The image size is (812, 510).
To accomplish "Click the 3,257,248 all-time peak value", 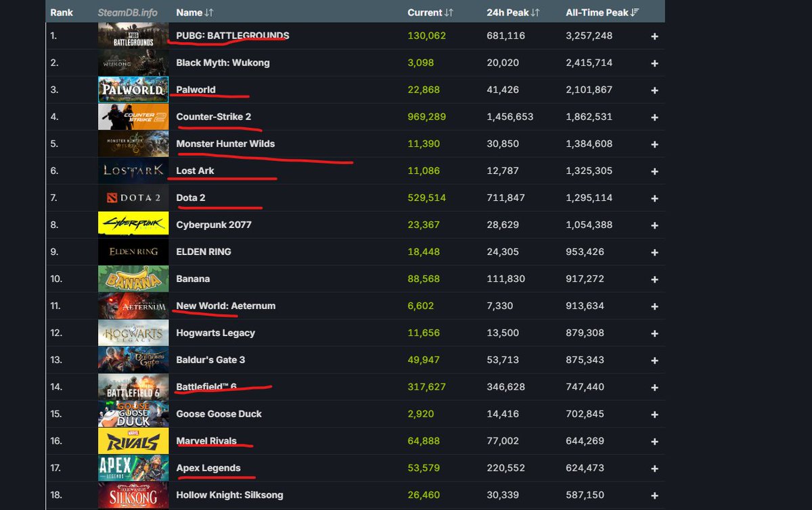I will (x=589, y=35).
